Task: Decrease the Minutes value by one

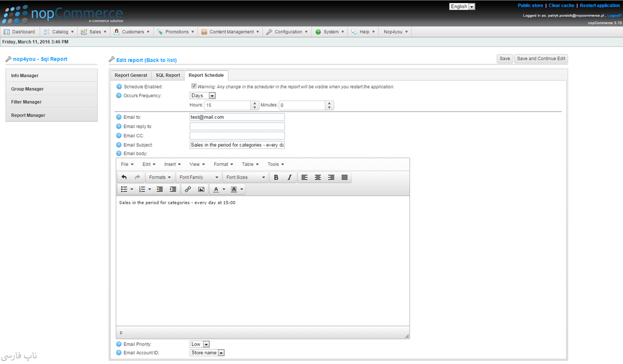Action: click(x=330, y=108)
